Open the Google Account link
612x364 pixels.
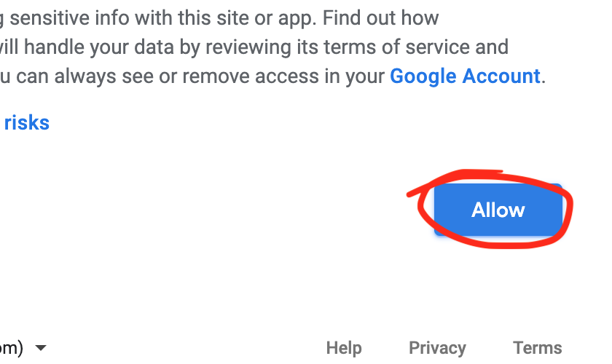(465, 76)
